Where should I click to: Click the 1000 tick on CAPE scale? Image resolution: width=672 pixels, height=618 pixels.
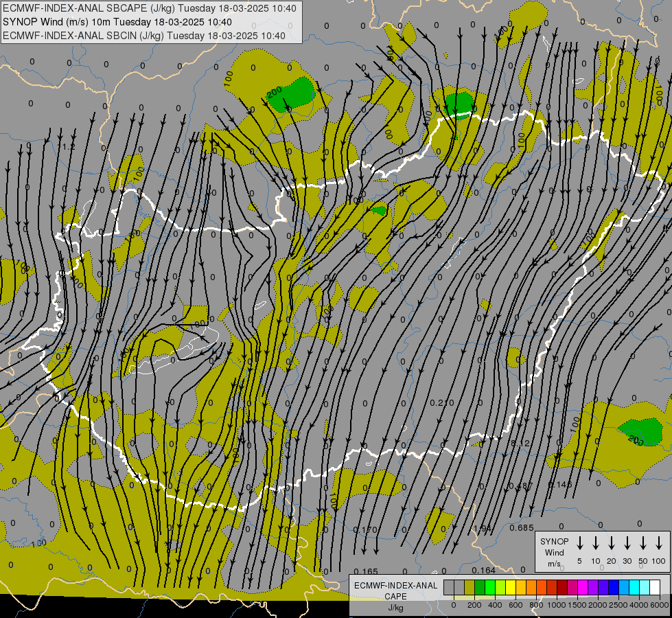(x=557, y=605)
